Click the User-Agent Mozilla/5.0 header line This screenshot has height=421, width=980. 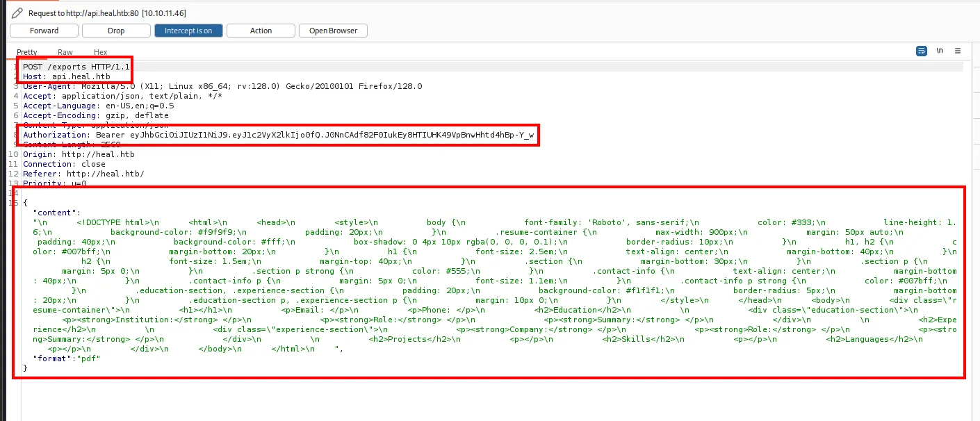[x=222, y=86]
